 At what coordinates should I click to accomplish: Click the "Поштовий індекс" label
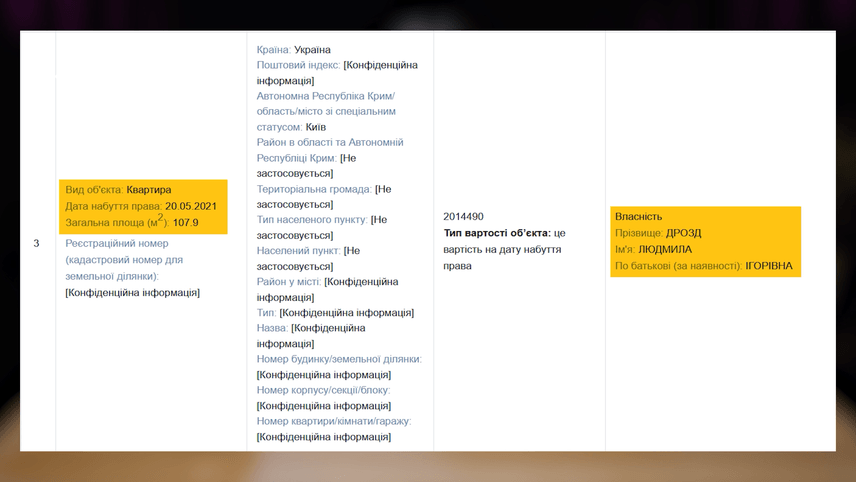pos(298,65)
